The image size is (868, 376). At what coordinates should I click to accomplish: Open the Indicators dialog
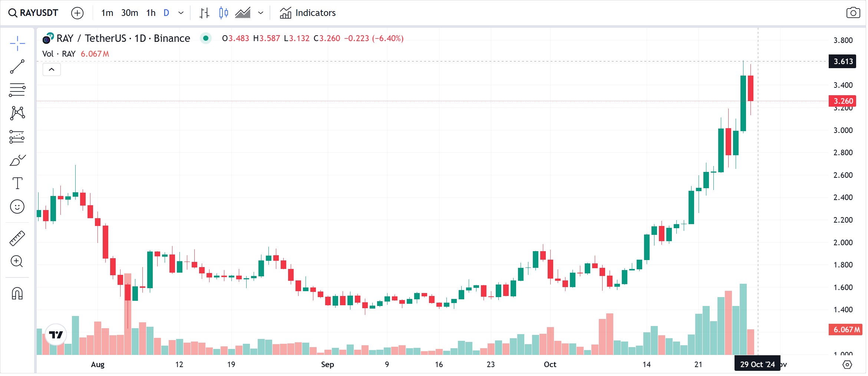(x=307, y=13)
